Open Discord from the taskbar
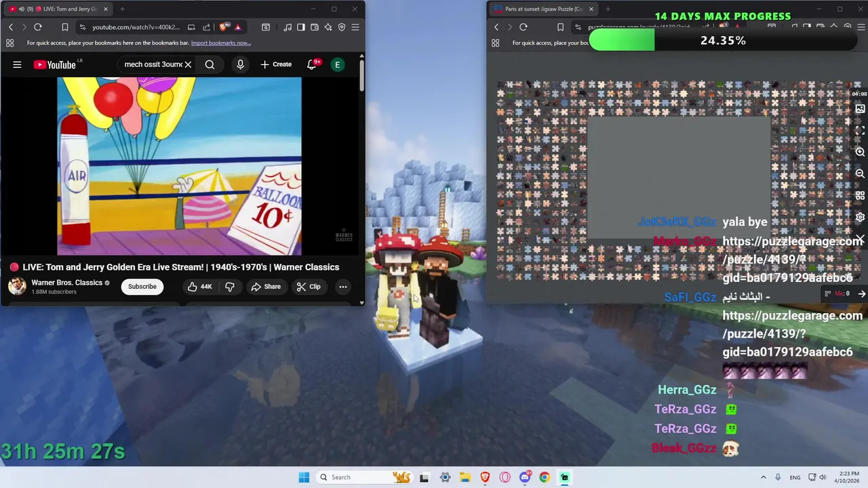 [525, 477]
